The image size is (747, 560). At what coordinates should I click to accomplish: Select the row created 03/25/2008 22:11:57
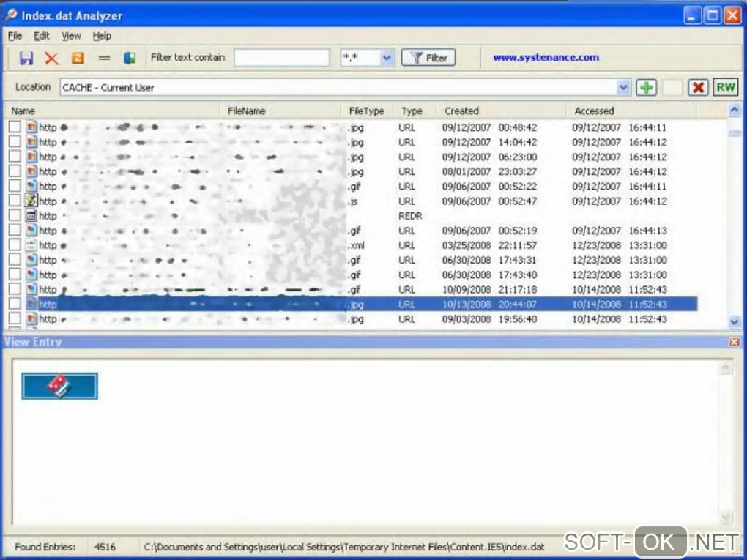point(352,245)
